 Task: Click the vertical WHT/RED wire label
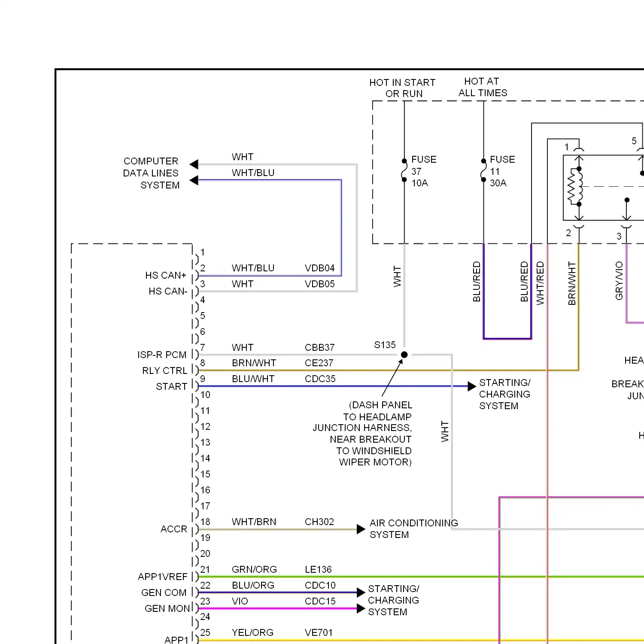tap(540, 283)
